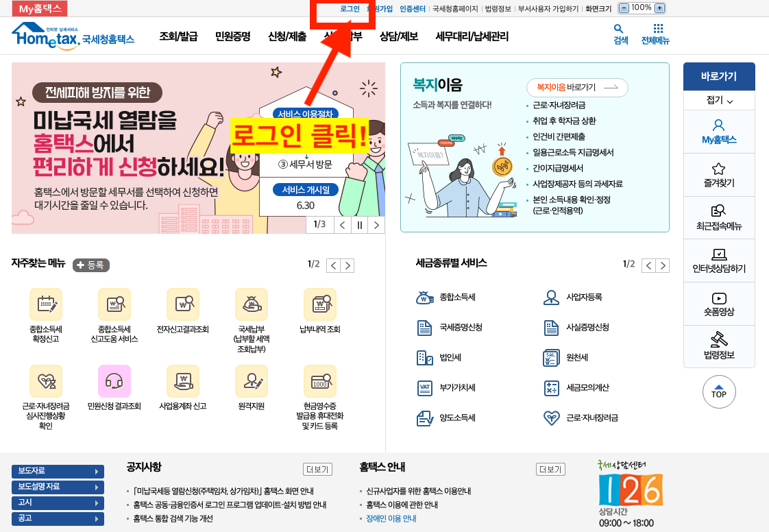Open the 민원증명 main menu
This screenshot has width=769, height=532.
[233, 36]
